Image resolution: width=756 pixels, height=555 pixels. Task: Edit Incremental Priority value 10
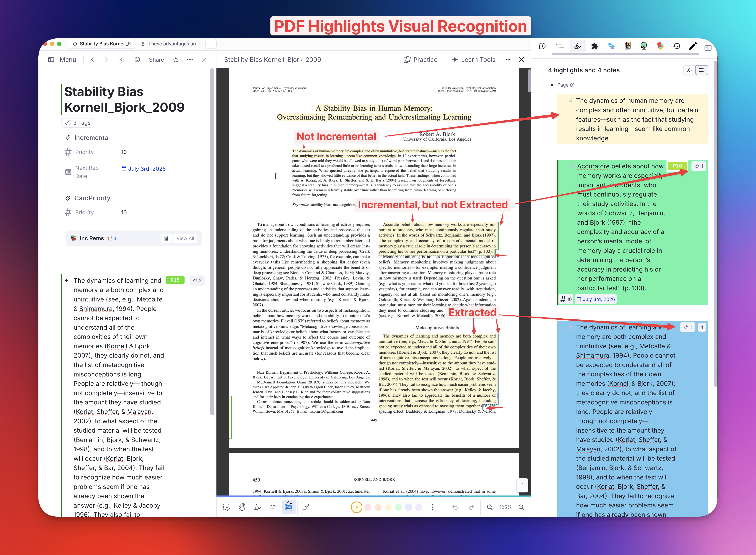[x=124, y=152]
